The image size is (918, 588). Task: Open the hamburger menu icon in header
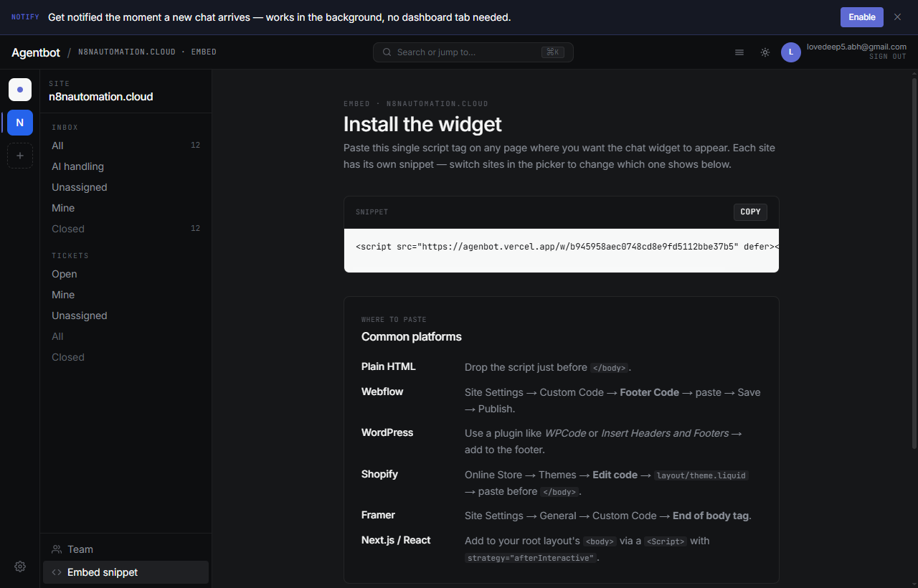[x=739, y=52]
